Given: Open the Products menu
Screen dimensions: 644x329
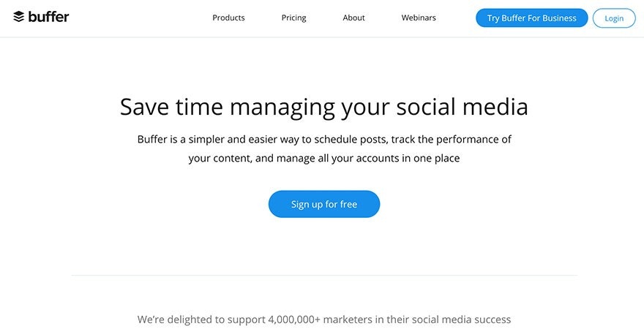Looking at the screenshot, I should pos(228,18).
